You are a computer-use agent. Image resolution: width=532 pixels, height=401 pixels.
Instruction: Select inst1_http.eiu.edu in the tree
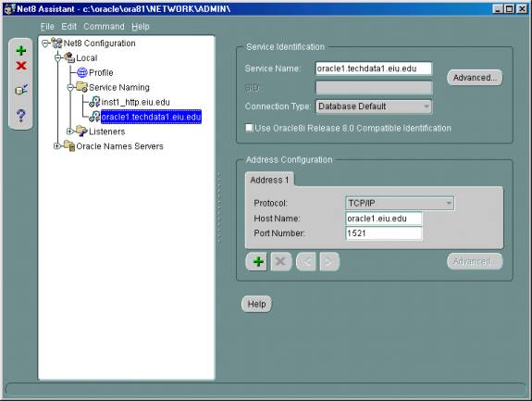click(x=135, y=102)
